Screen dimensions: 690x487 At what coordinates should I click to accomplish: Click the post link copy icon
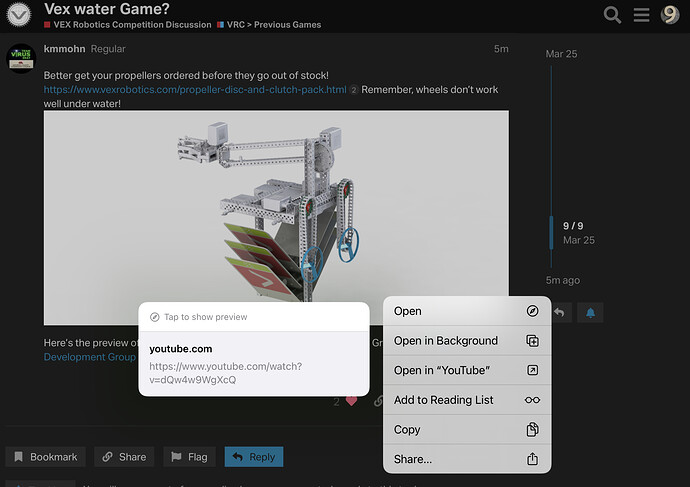[x=378, y=401]
